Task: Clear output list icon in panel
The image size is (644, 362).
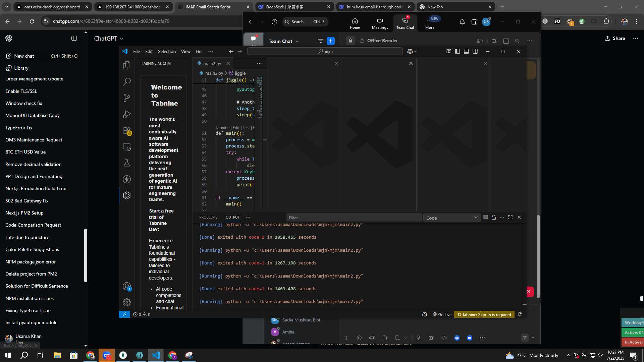Action: [x=485, y=217]
